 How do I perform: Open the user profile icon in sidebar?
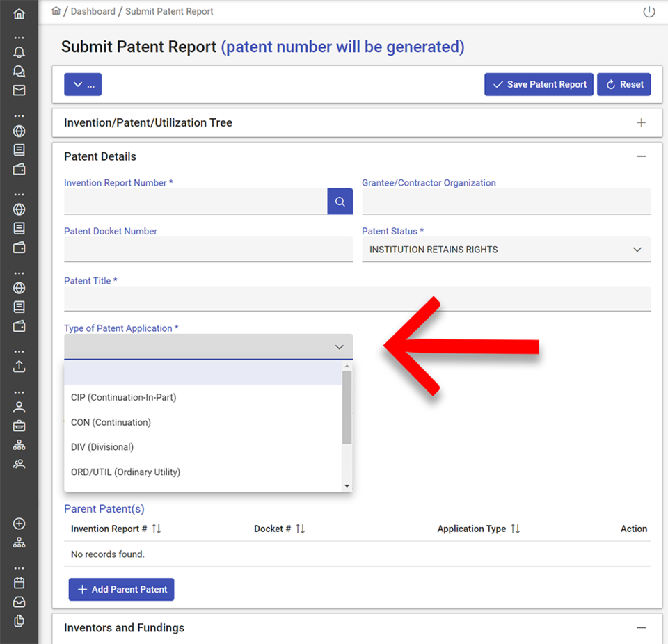[19, 407]
